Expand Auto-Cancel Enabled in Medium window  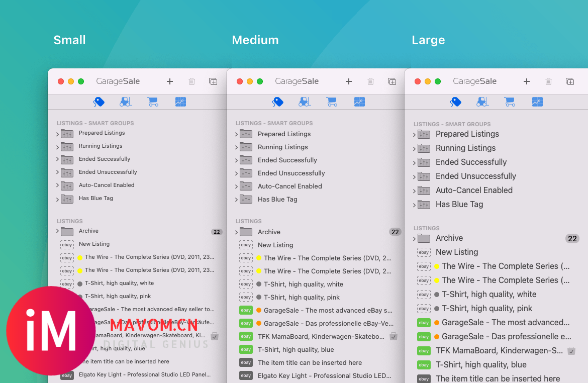236,186
